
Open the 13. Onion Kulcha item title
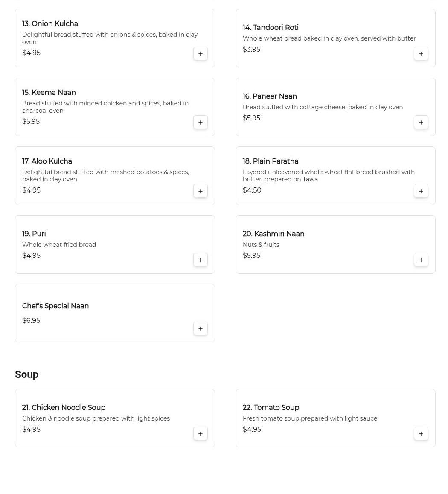pyautogui.click(x=50, y=24)
